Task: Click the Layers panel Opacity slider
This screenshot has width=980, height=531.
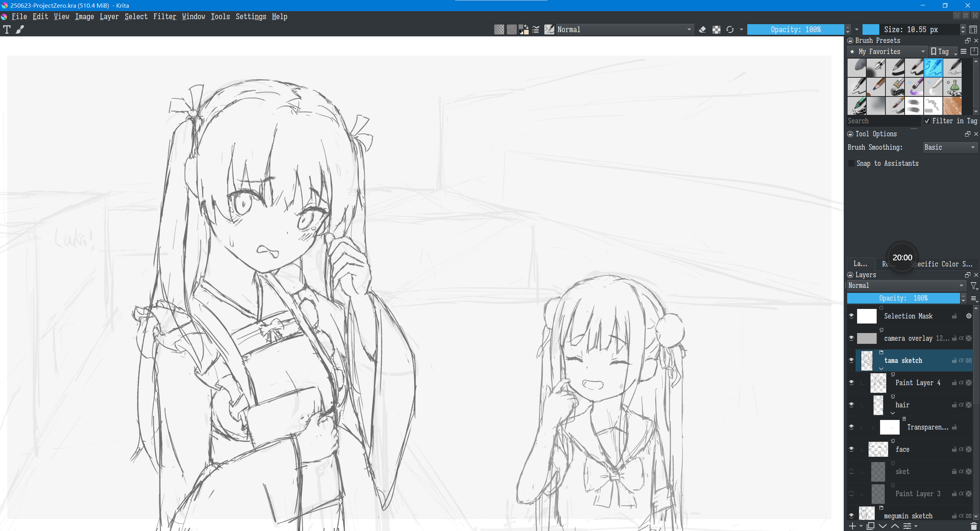Action: (903, 298)
